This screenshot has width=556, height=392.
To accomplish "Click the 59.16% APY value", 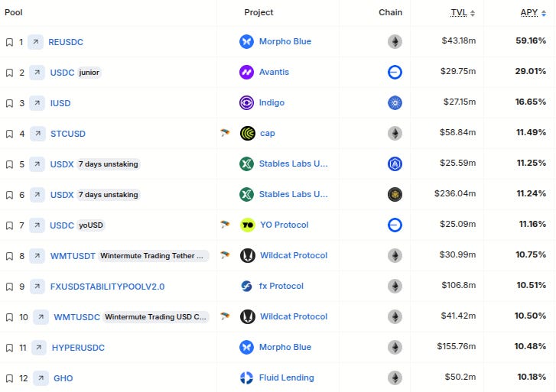I will (531, 40).
